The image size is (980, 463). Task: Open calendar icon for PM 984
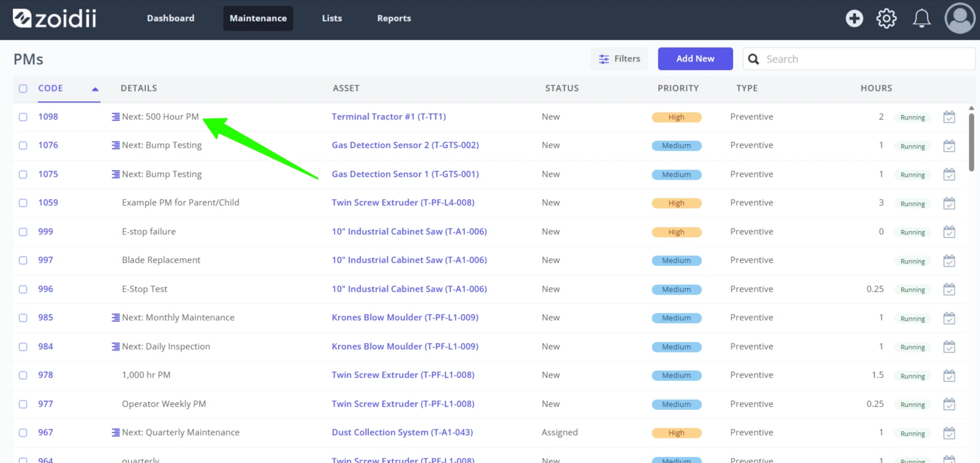coord(949,347)
